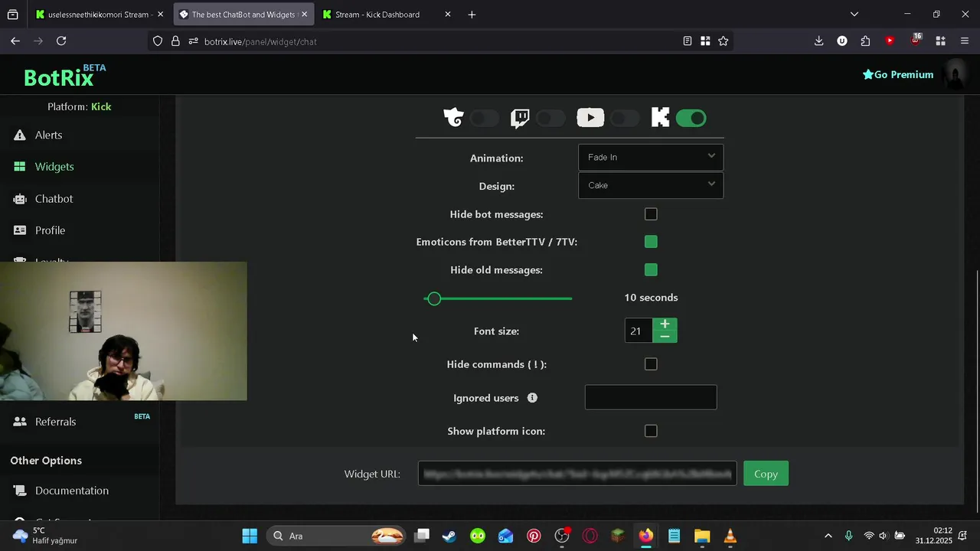The width and height of the screenshot is (980, 551).
Task: Uncheck the Hide old messages checkbox
Action: [x=651, y=270]
